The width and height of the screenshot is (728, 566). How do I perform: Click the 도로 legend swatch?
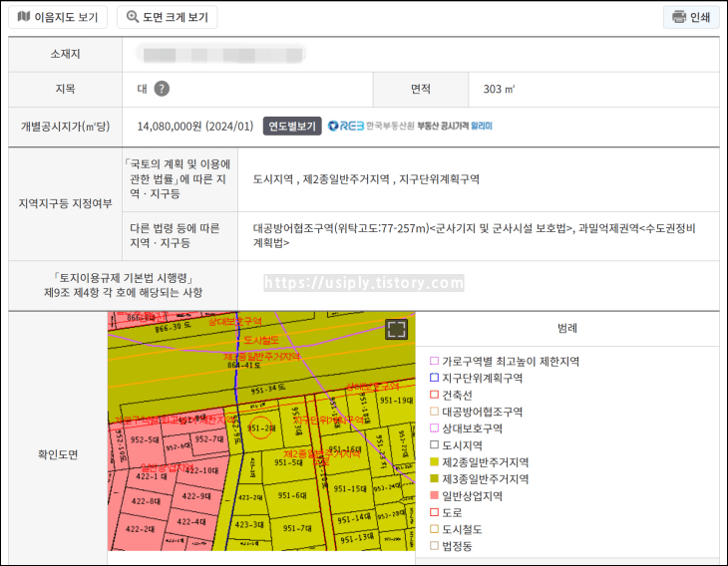point(434,512)
